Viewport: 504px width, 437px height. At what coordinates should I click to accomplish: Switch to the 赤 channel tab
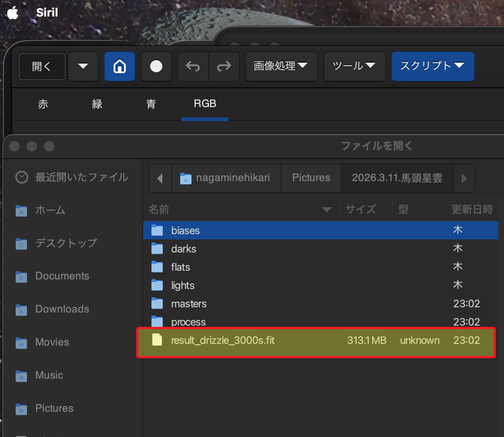click(43, 104)
